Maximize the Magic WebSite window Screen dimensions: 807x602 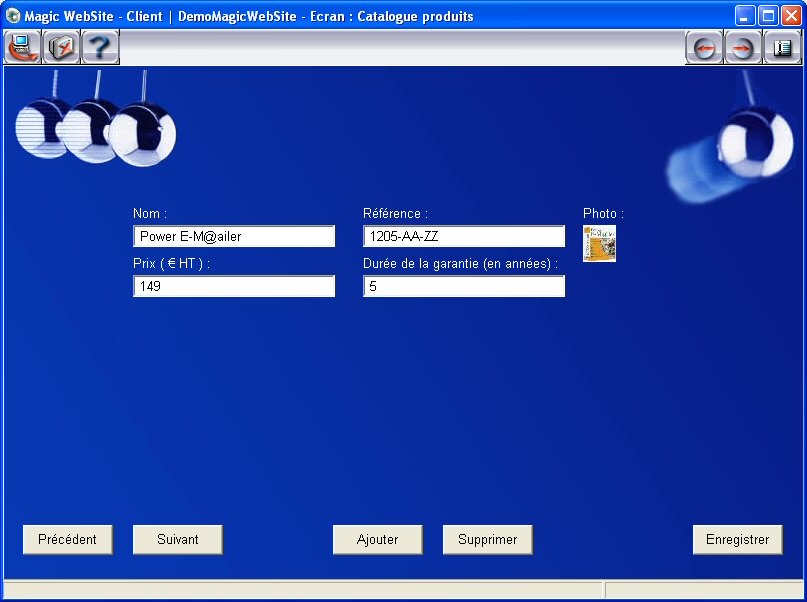767,16
